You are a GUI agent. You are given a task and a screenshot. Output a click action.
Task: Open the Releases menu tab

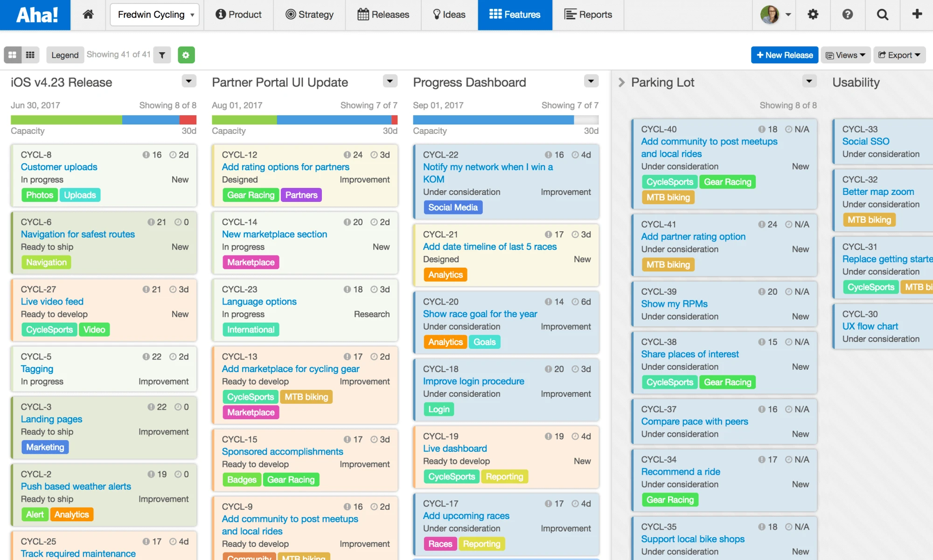pos(383,14)
